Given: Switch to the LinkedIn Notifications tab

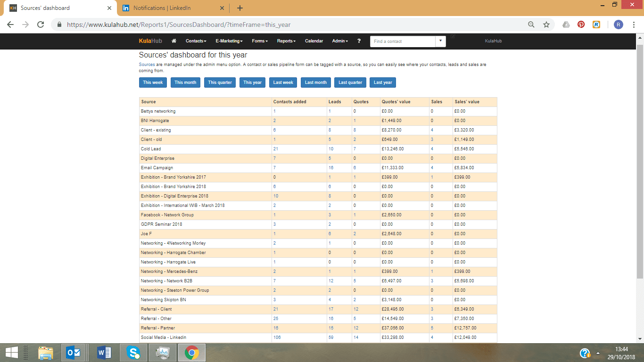Looking at the screenshot, I should click(x=162, y=8).
